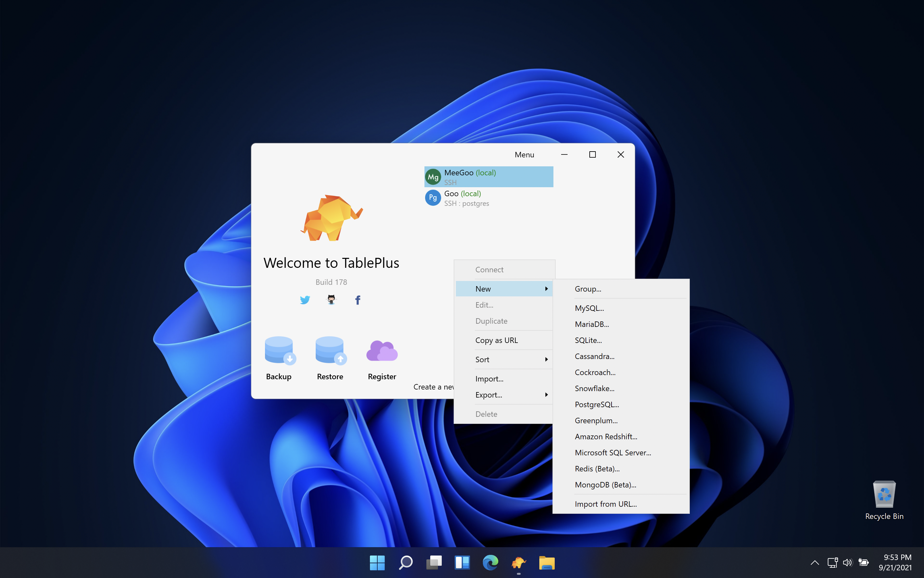Click TablePlus icon in taskbar
924x578 pixels.
tap(518, 562)
